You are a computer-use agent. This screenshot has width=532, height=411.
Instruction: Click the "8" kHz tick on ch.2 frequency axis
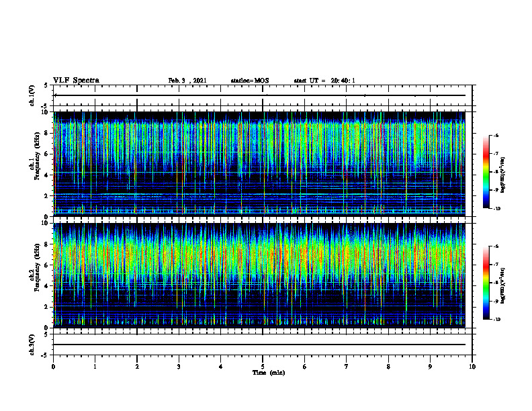pyautogui.click(x=46, y=244)
